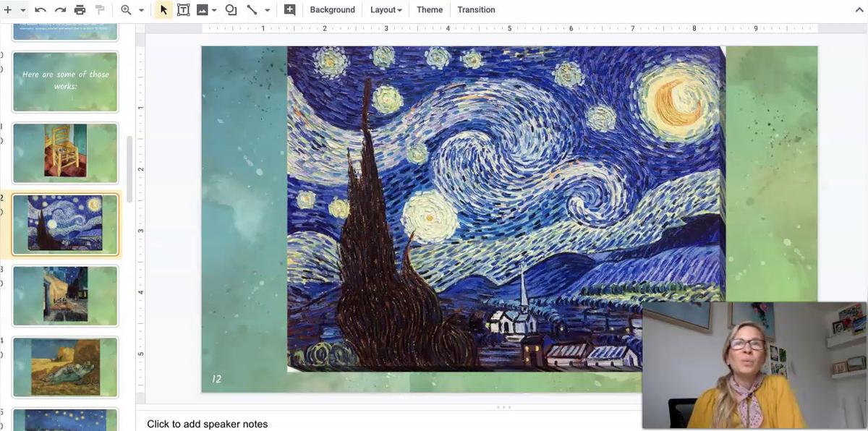The height and width of the screenshot is (431, 868).
Task: Open the shape tool
Action: tap(231, 10)
